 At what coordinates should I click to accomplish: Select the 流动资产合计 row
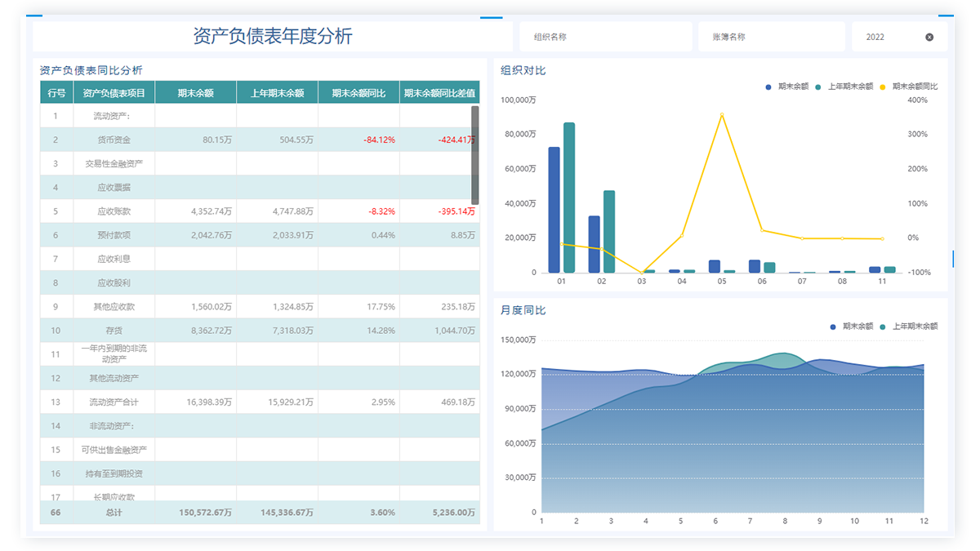[114, 402]
